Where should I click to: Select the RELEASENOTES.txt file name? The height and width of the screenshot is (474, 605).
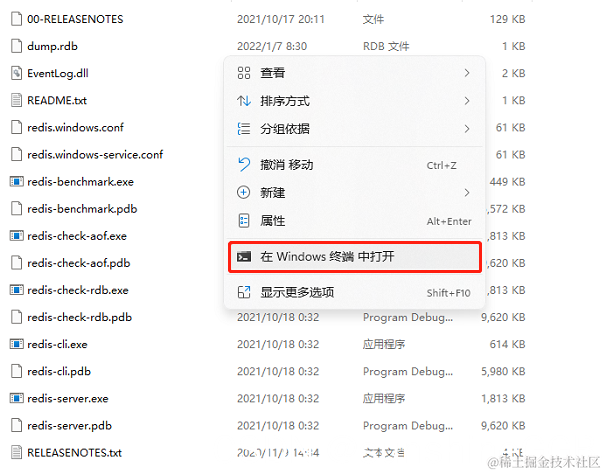[x=74, y=452]
